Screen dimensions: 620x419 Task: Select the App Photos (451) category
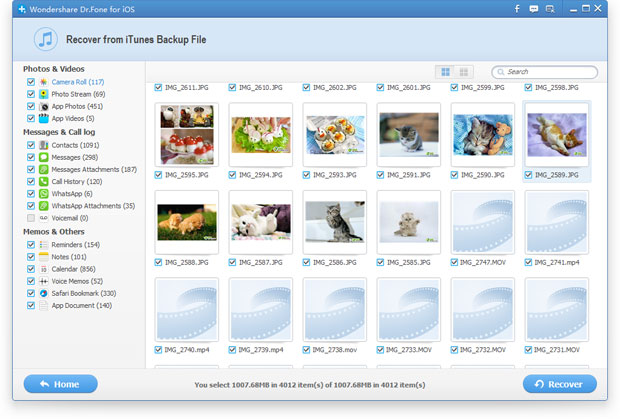tap(77, 106)
